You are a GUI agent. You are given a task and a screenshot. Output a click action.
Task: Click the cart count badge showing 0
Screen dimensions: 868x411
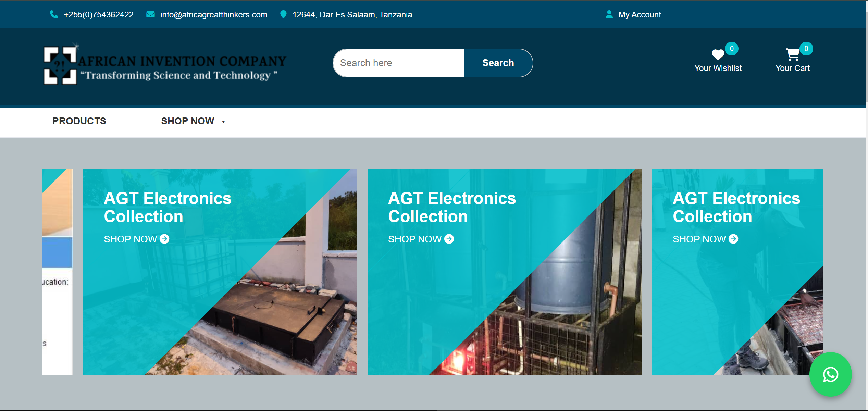(807, 48)
